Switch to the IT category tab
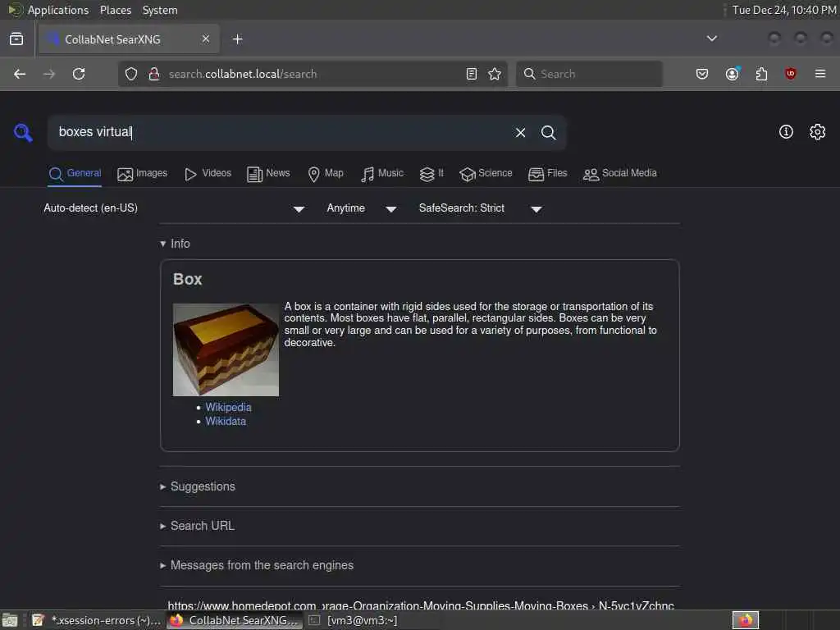Image resolution: width=840 pixels, height=630 pixels. click(x=431, y=174)
